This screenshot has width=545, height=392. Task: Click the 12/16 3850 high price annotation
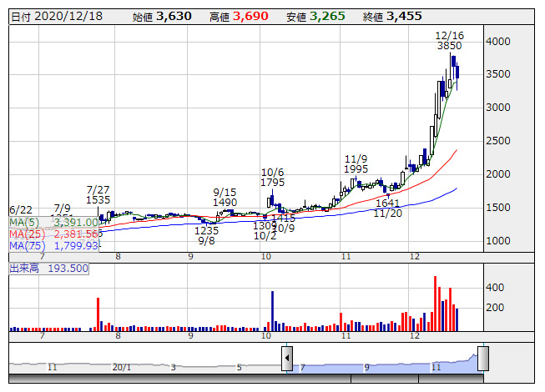point(449,41)
